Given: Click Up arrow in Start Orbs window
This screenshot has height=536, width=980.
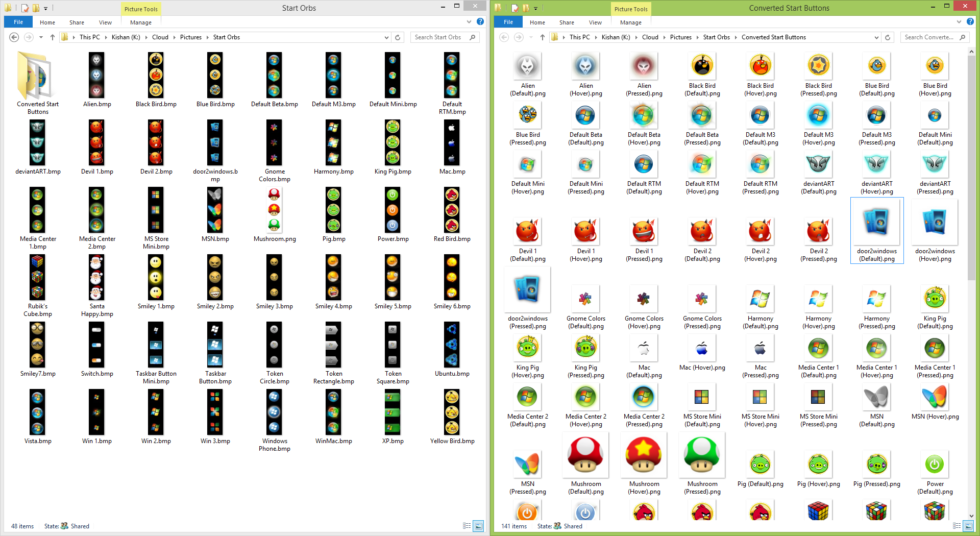Looking at the screenshot, I should coord(52,37).
